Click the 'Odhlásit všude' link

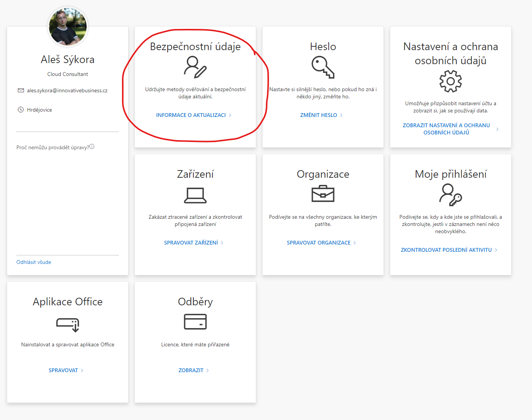(x=33, y=262)
